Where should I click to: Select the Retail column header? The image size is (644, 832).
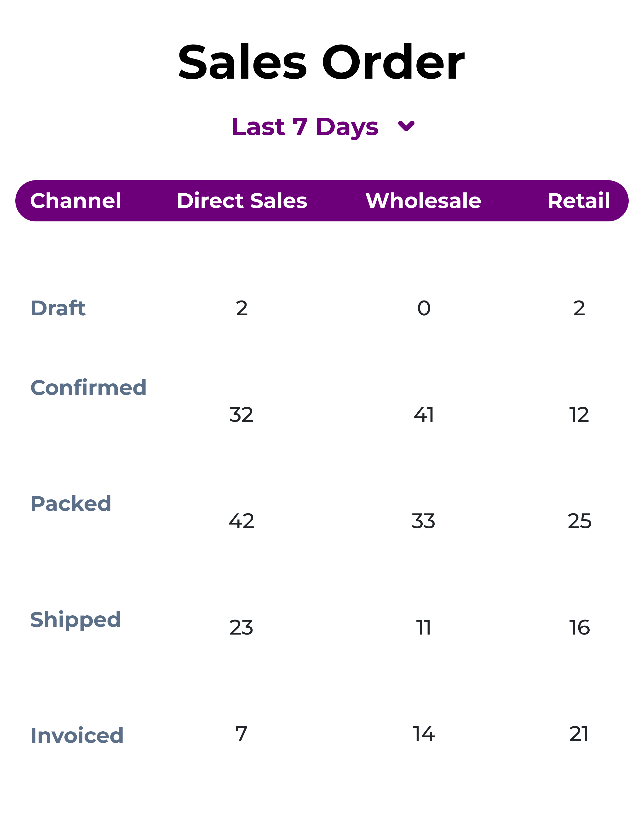[x=579, y=201]
